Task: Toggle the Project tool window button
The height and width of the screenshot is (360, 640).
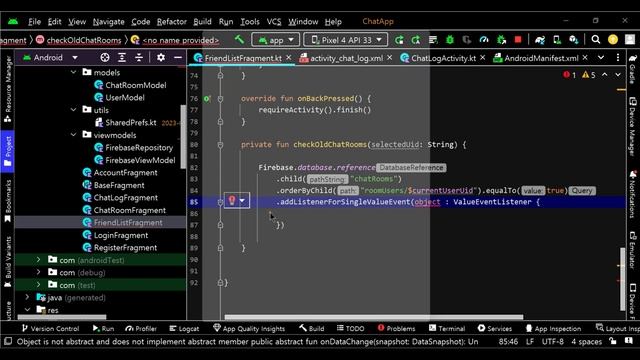Action: (8, 151)
